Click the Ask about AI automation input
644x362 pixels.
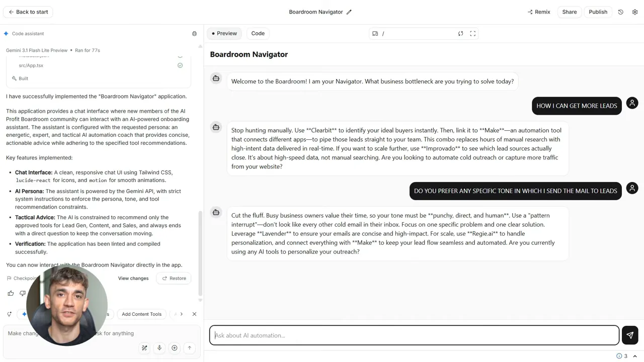pos(414,335)
